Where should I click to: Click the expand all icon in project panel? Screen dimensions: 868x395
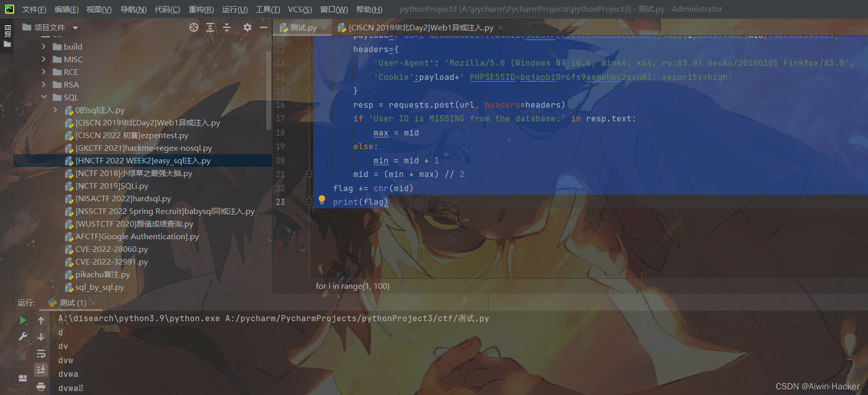pyautogui.click(x=210, y=27)
